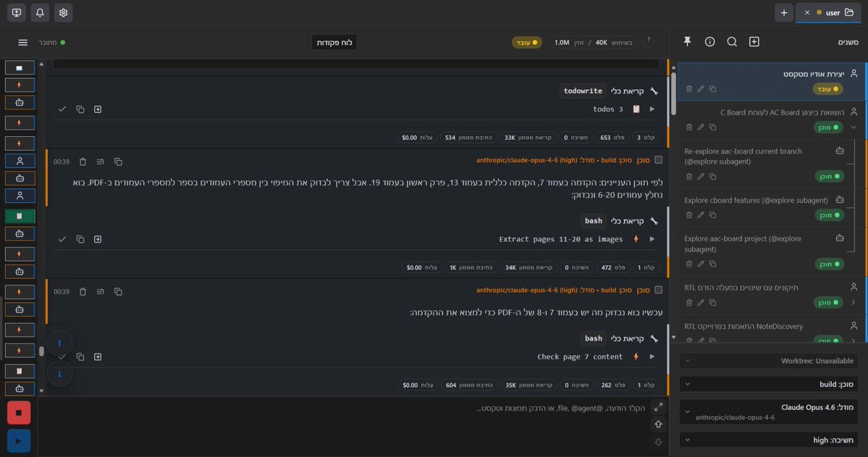Revert from the עכשיו בוא נבדוק message

click(x=100, y=291)
